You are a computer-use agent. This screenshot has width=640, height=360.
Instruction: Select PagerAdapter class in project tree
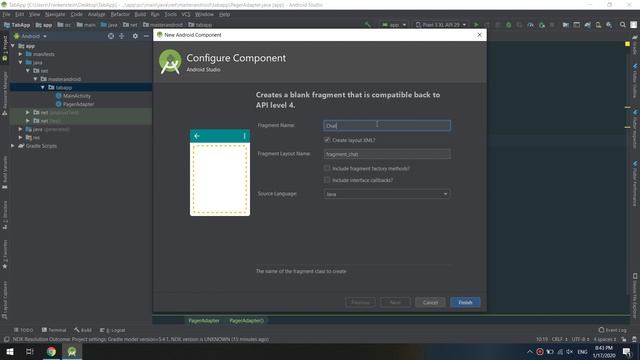78,104
